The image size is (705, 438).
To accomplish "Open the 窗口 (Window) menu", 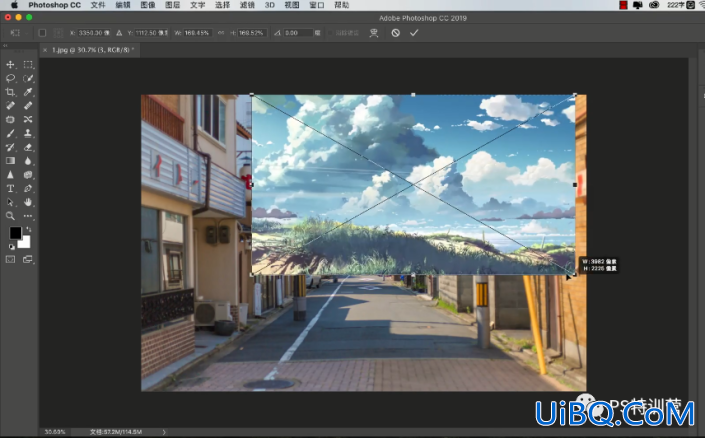I will coord(317,5).
